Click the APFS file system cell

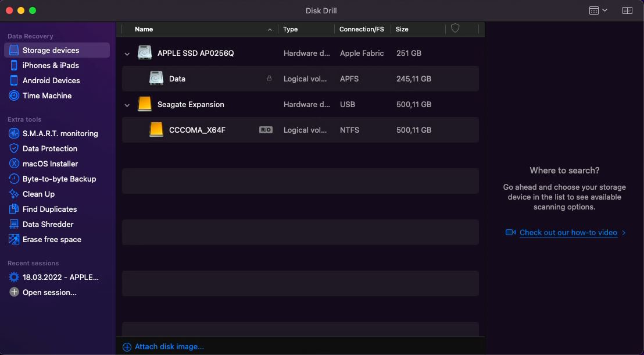coord(349,79)
